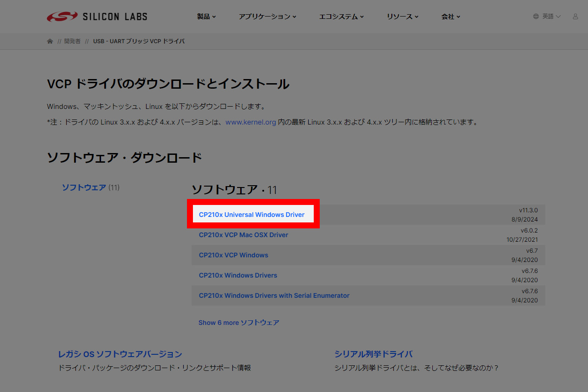Image resolution: width=588 pixels, height=392 pixels.
Task: Expand Show 6 more ソフトウェア
Action: pos(238,323)
